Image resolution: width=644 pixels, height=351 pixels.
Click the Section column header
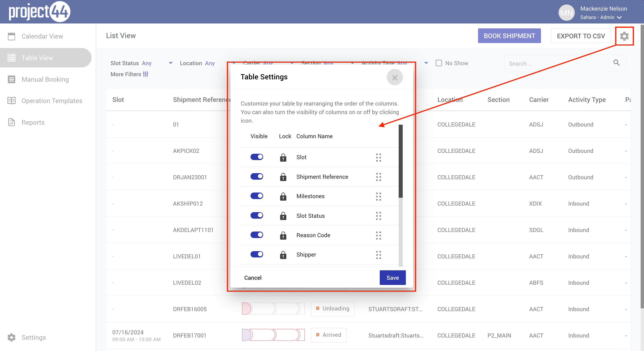tap(498, 99)
